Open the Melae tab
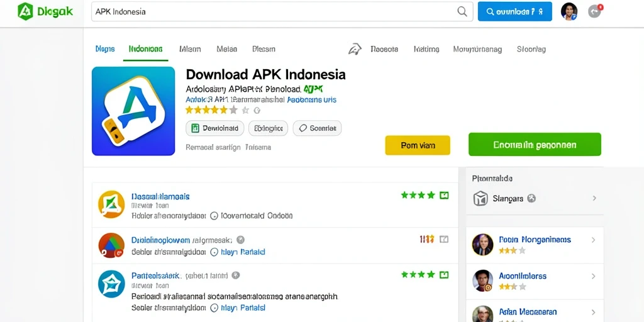 226,49
